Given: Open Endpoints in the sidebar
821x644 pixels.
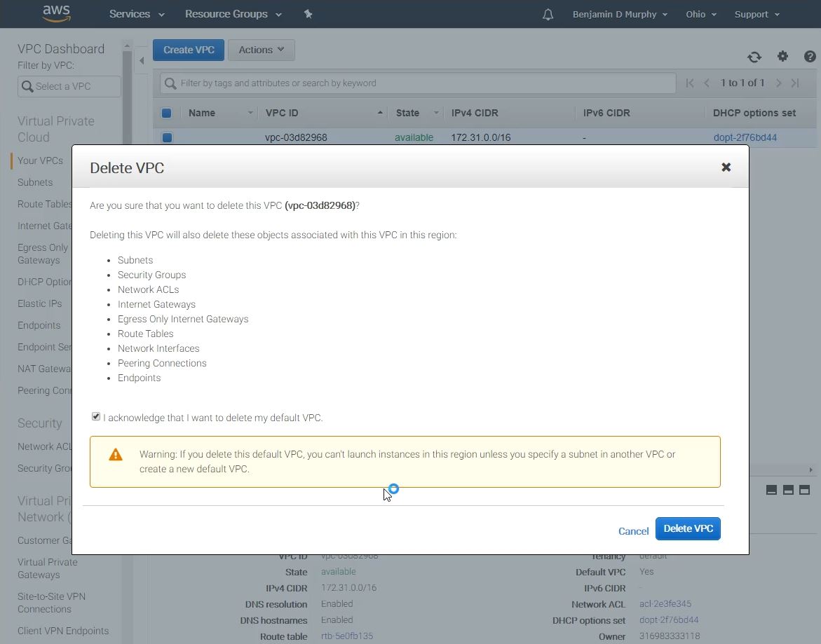Looking at the screenshot, I should (x=39, y=325).
